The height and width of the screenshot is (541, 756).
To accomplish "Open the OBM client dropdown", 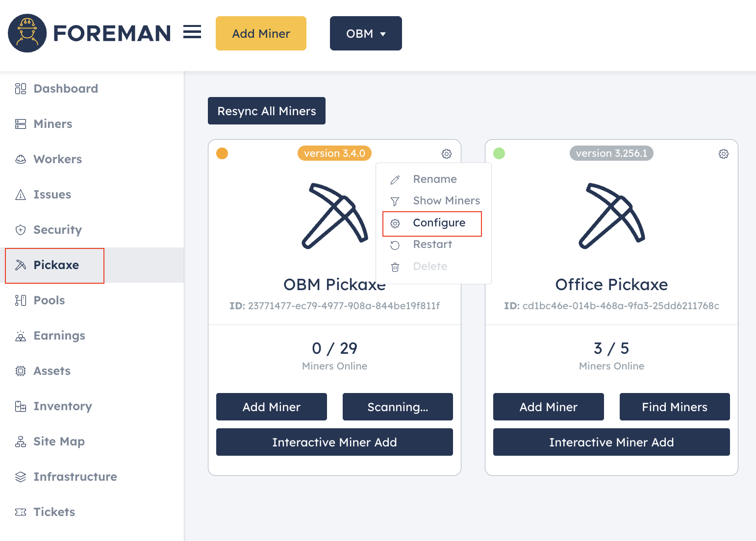I will pyautogui.click(x=366, y=33).
